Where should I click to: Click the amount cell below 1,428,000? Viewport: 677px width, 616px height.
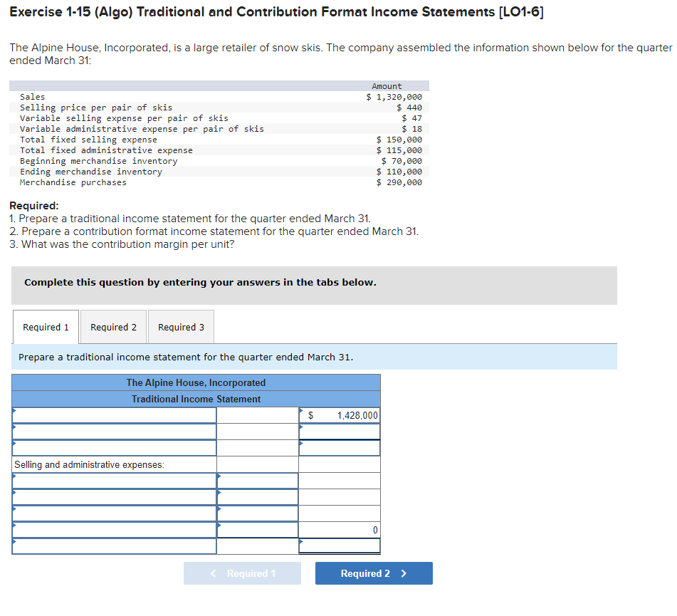[x=340, y=431]
